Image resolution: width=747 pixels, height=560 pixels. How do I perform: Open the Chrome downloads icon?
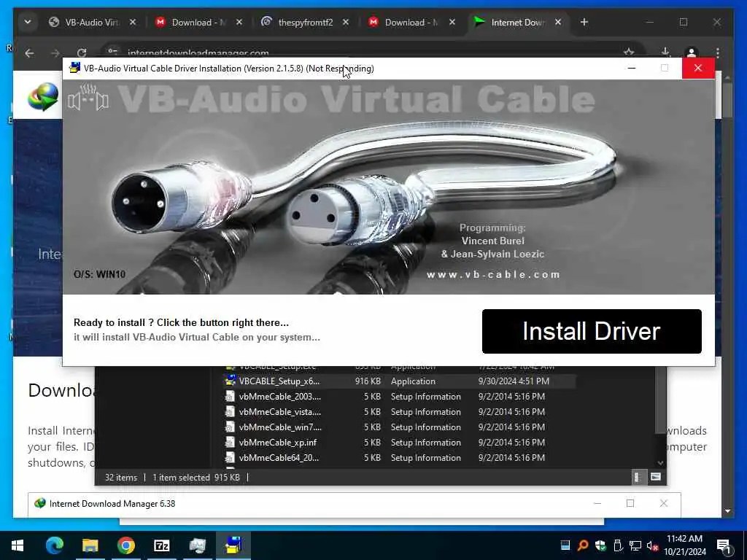[x=665, y=52]
